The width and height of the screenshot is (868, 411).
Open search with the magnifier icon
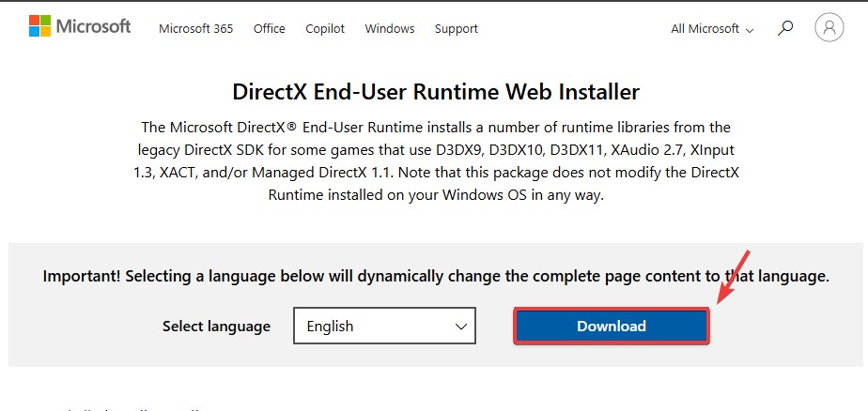[785, 28]
